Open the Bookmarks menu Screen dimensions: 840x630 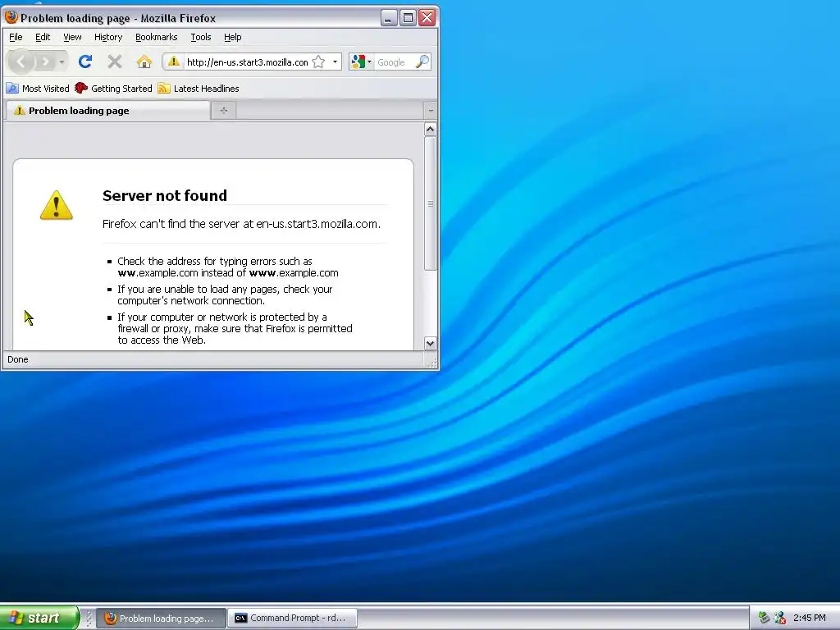[x=157, y=37]
